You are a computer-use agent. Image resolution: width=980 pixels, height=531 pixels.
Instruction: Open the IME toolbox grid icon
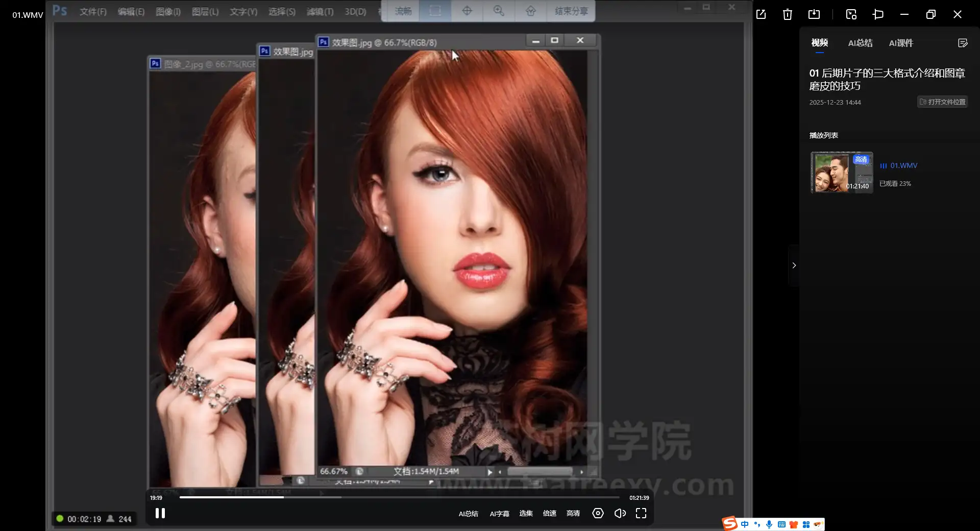pyautogui.click(x=806, y=524)
